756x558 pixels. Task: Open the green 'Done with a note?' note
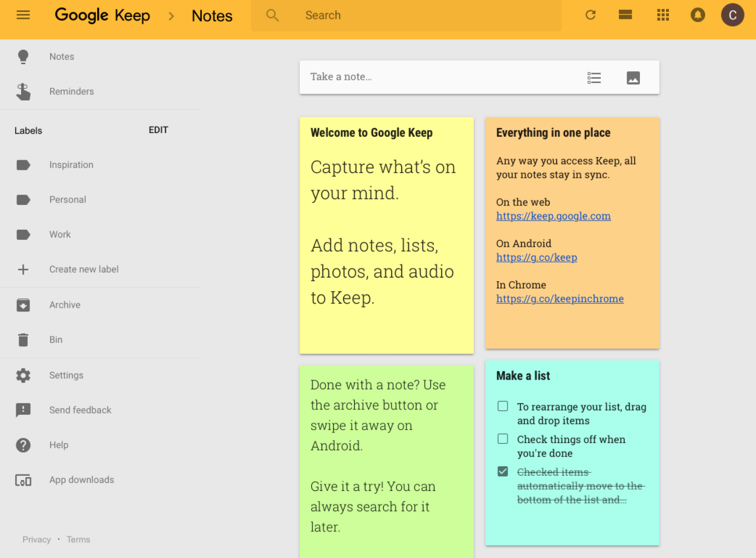[387, 461]
